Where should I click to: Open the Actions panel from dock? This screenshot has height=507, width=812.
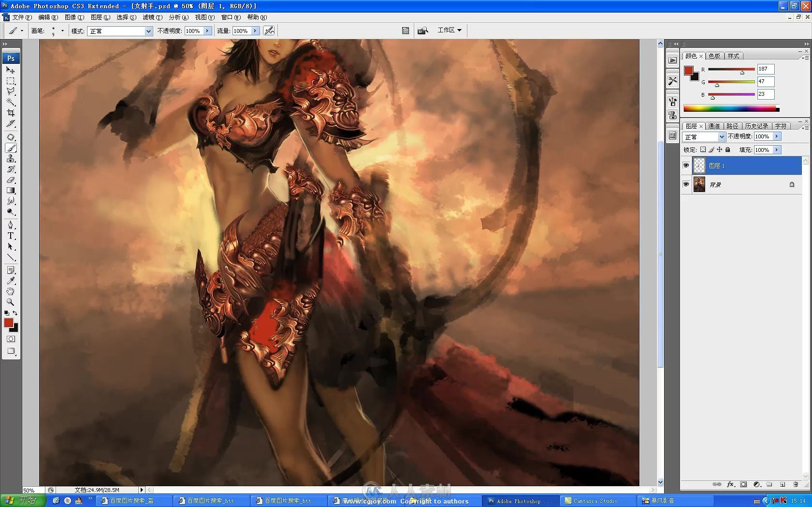[x=672, y=60]
